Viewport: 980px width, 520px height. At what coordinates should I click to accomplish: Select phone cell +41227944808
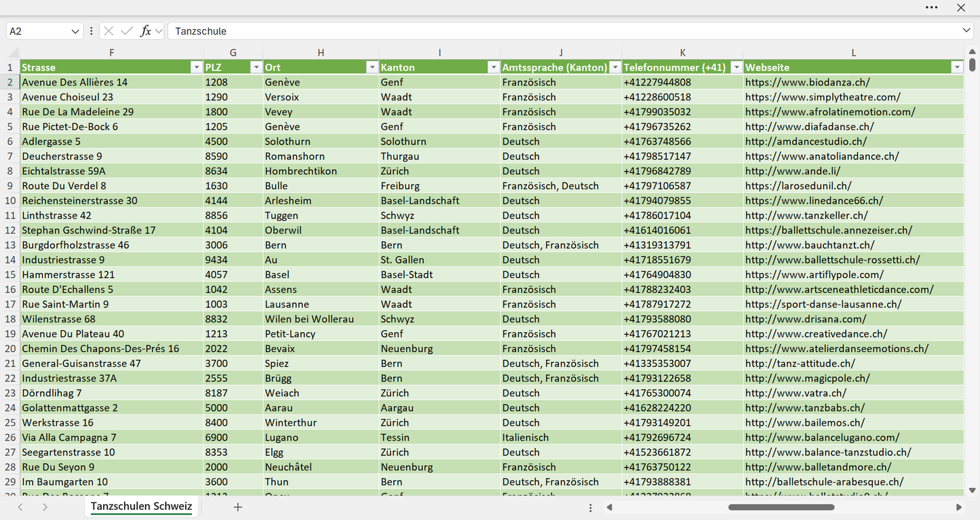pos(682,82)
